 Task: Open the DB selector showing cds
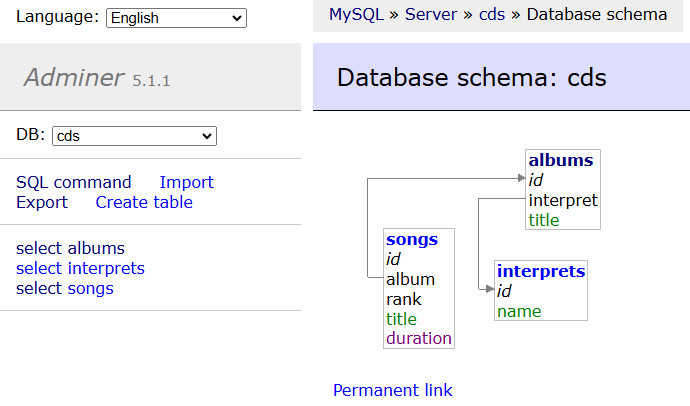pos(134,136)
